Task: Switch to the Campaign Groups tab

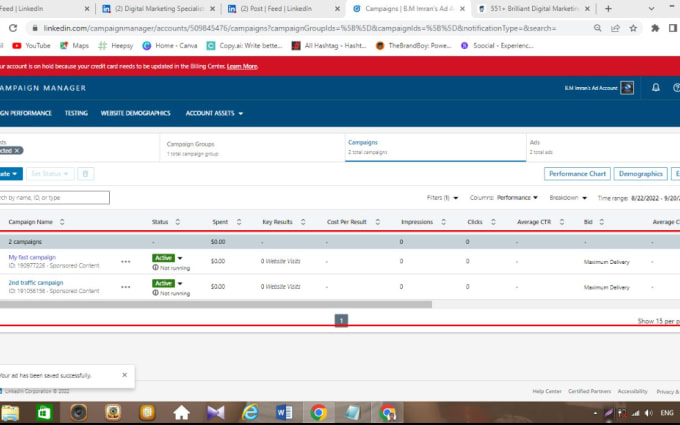Action: 252,148
